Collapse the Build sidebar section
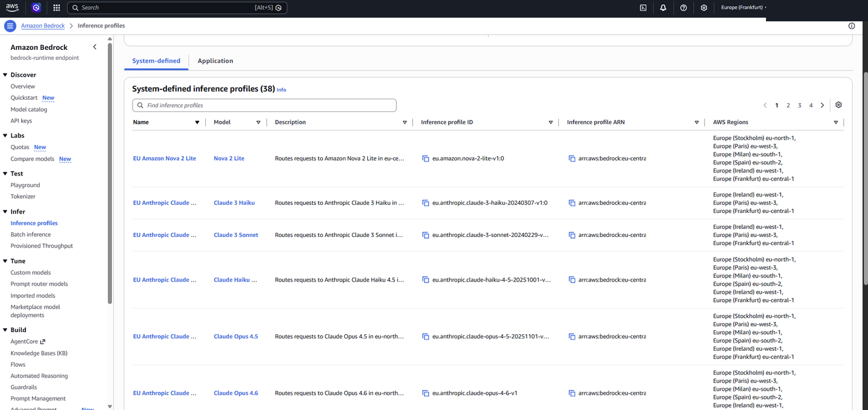The height and width of the screenshot is (410, 868). pos(5,330)
